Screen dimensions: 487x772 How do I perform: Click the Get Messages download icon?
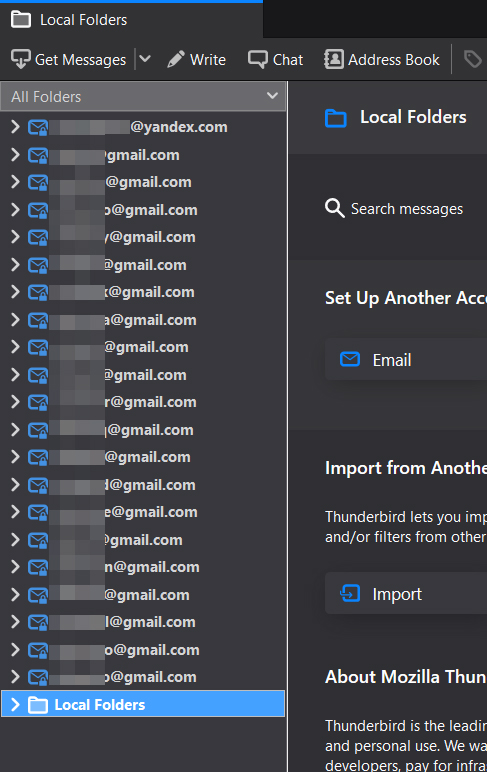tap(21, 60)
